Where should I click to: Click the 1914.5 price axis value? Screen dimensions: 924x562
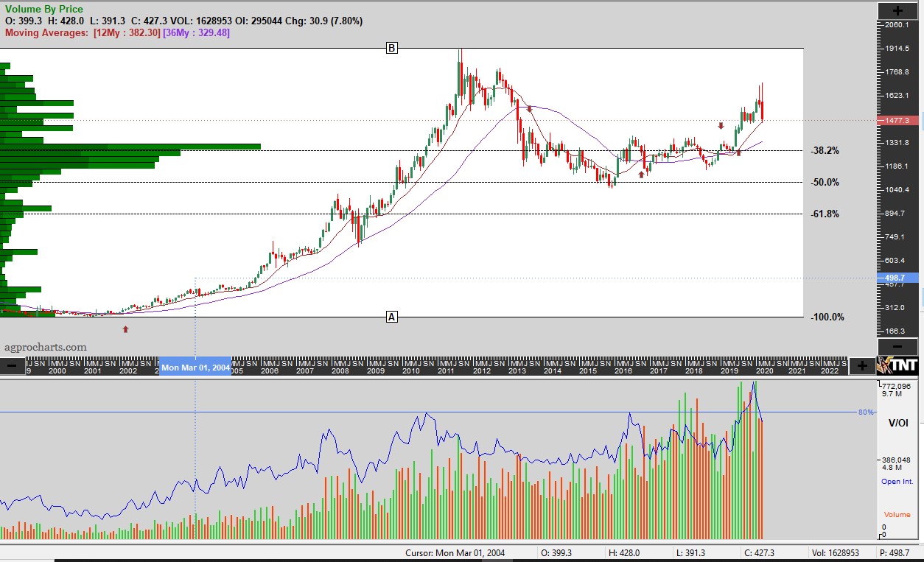point(897,49)
